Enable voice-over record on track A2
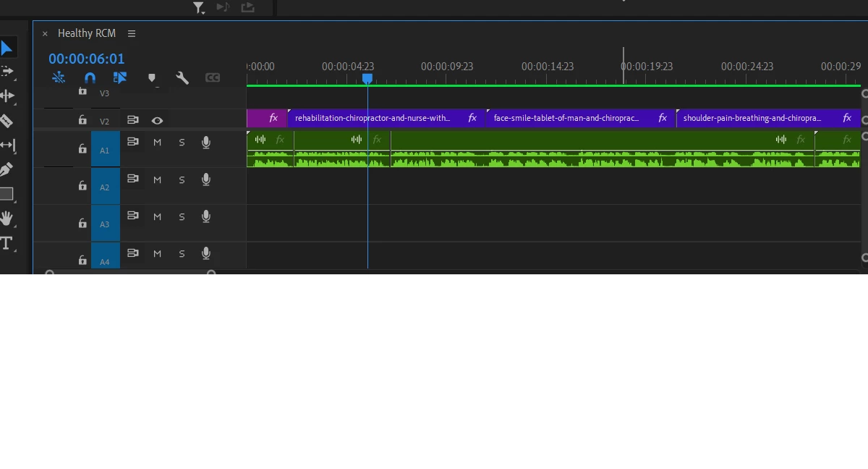This screenshot has height=469, width=868. [206, 179]
